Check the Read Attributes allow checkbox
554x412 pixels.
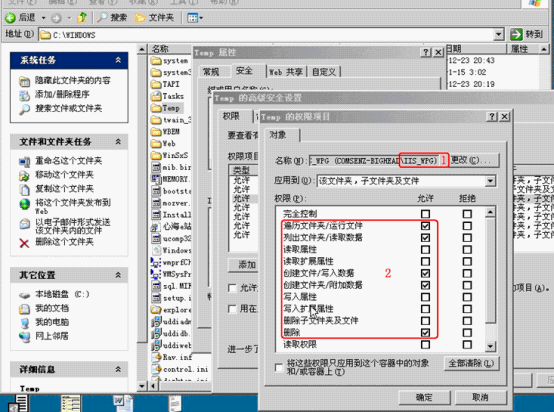425,249
